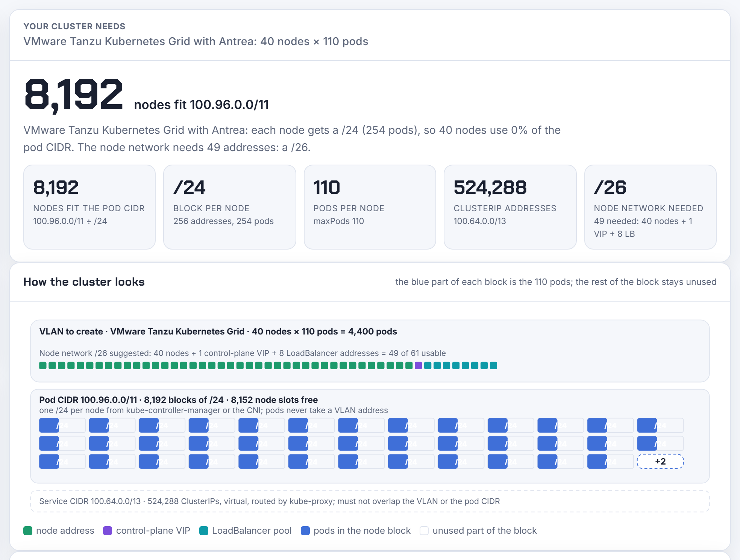Image resolution: width=740 pixels, height=560 pixels.
Task: Click the purple control-plane VIP legend swatch
Action: pyautogui.click(x=108, y=531)
